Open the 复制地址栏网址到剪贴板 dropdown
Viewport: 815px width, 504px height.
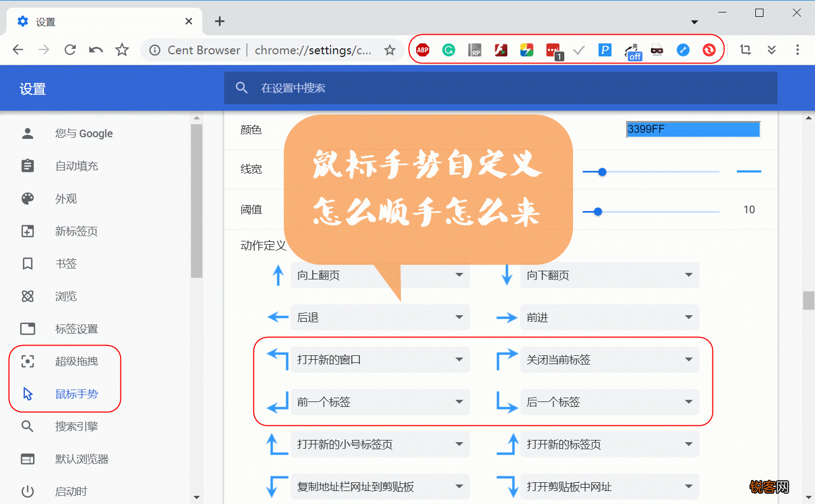pyautogui.click(x=380, y=487)
